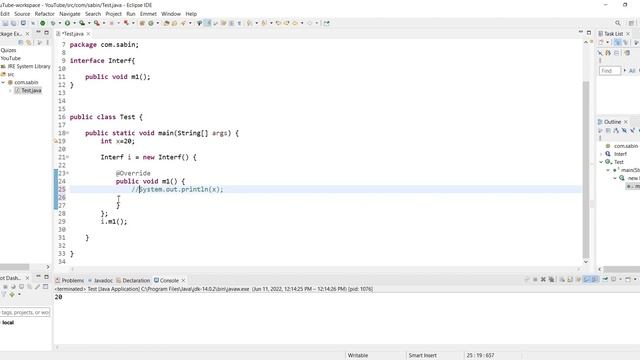Viewport: 640px width, 360px height.
Task: Click the Open Perspective icon at top right
Action: coord(631,23)
